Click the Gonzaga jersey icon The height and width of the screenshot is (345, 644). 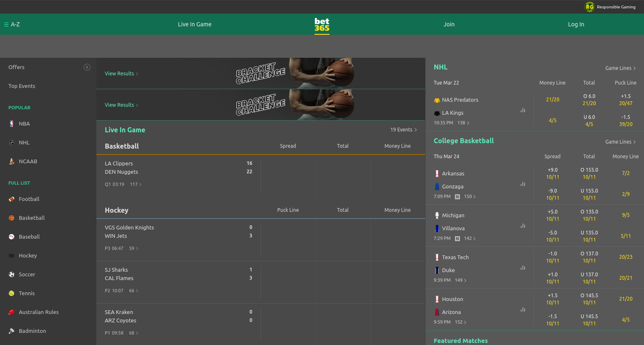tap(437, 186)
